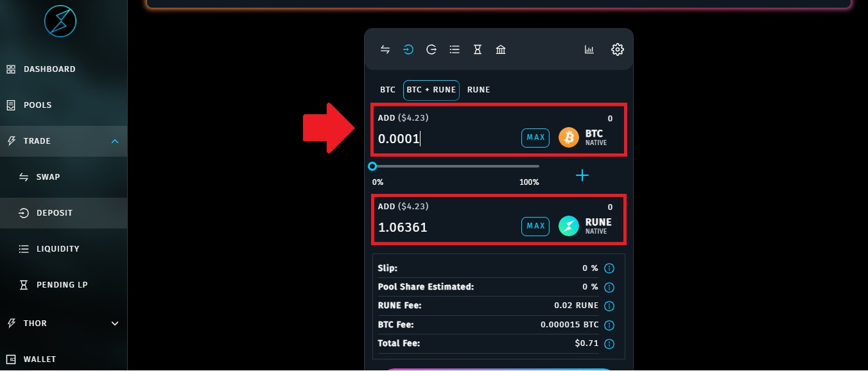Image resolution: width=868 pixels, height=371 pixels.
Task: Click the 0% slider label
Action: tap(378, 182)
